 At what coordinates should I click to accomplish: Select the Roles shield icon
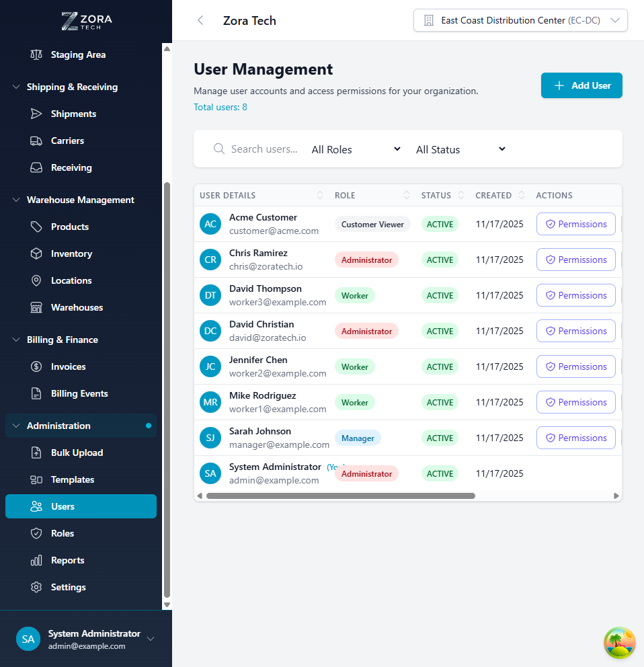[36, 533]
